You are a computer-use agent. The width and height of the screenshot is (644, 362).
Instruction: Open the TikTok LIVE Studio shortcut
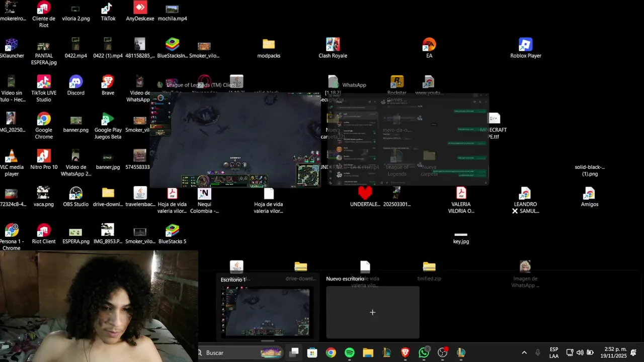coord(44,89)
